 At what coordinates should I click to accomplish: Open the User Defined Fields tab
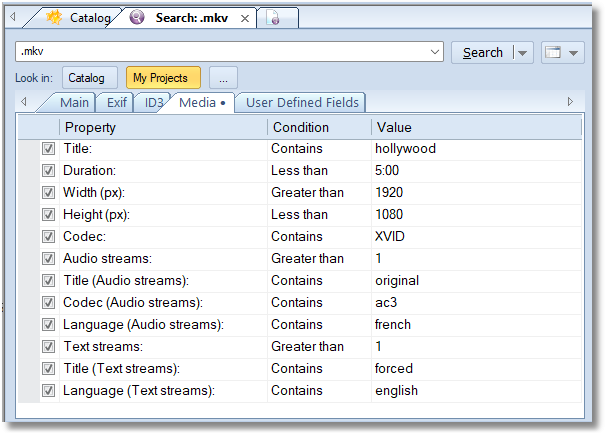click(x=301, y=102)
